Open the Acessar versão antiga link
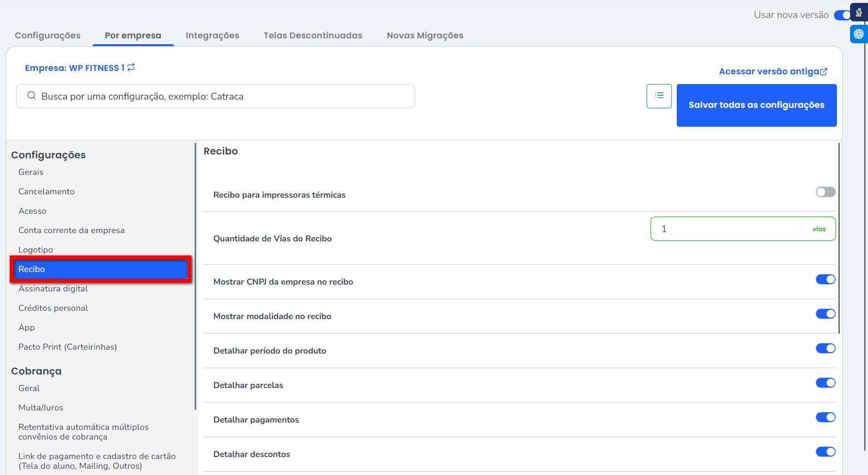868x475 pixels. tap(769, 71)
